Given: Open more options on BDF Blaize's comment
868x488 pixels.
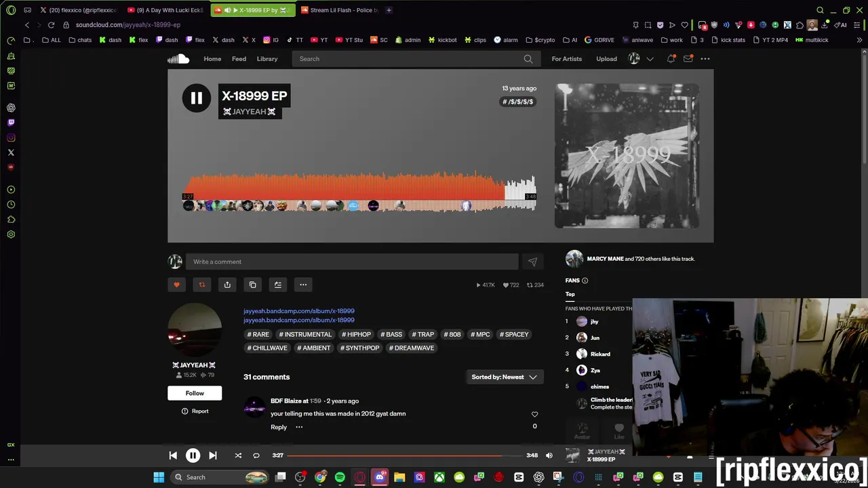Looking at the screenshot, I should tap(299, 427).
